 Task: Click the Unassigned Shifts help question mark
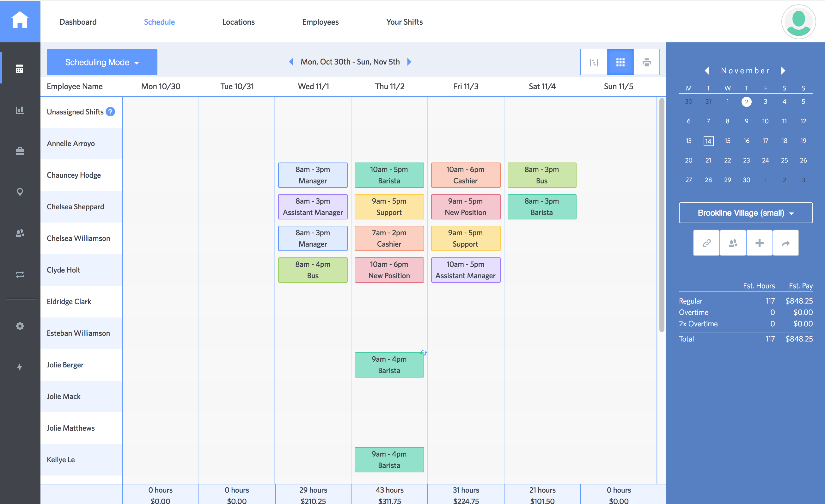[110, 112]
